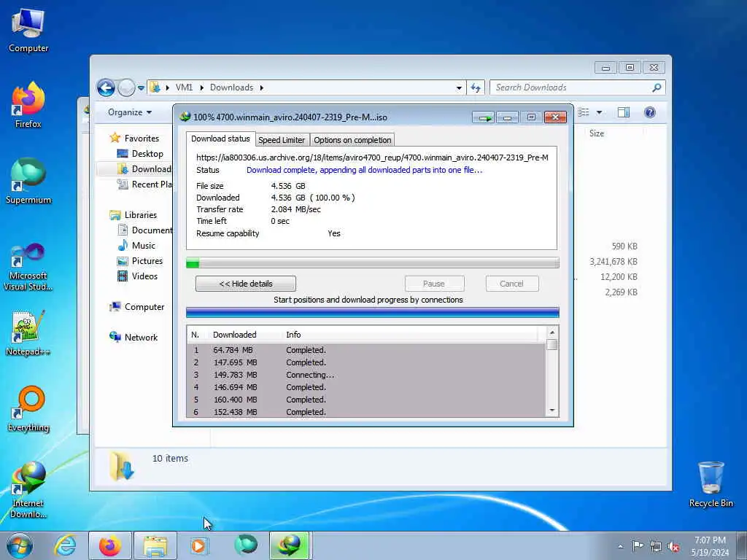Expand the recent pages dropdown arrow
This screenshot has height=560, width=747.
click(x=141, y=88)
